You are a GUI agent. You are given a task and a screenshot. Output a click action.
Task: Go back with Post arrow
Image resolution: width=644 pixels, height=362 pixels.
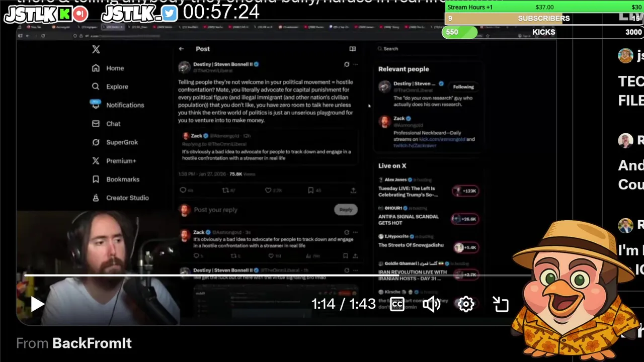click(x=181, y=49)
